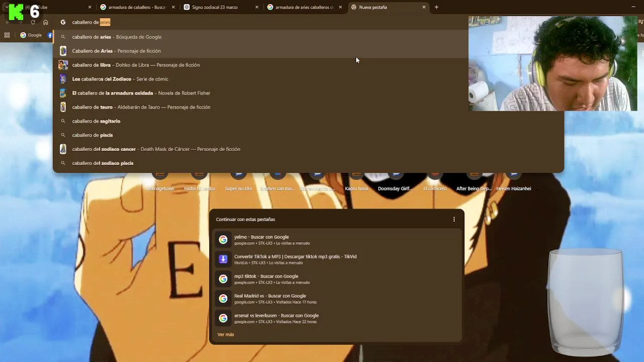Click the Google G icon in address bar
644x362 pixels.
[63, 22]
